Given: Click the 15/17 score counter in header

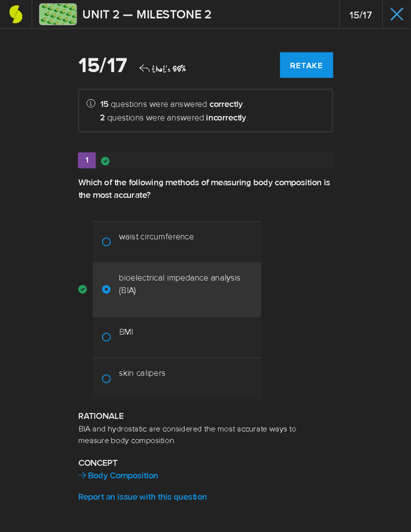Looking at the screenshot, I should [360, 15].
